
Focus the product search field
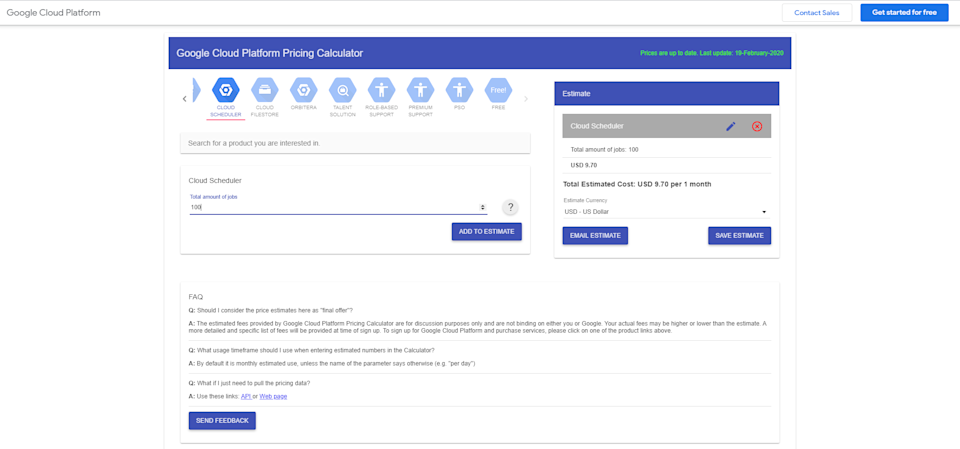point(355,143)
